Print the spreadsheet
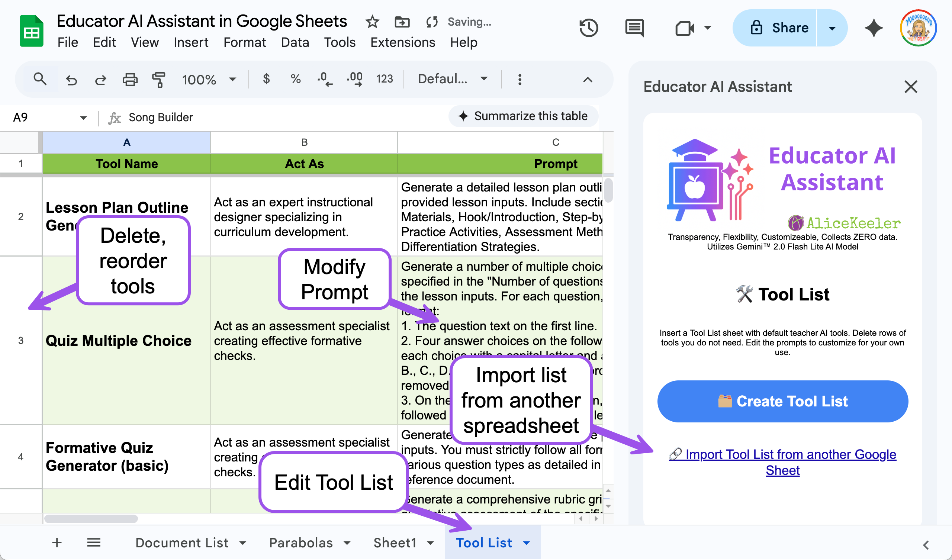The height and width of the screenshot is (560, 952). pyautogui.click(x=130, y=80)
